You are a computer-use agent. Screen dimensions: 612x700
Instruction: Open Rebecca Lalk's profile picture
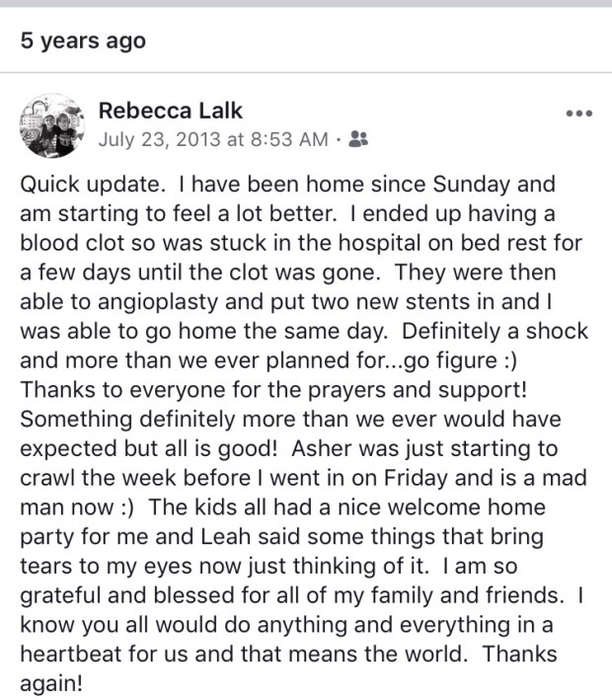click(x=49, y=126)
